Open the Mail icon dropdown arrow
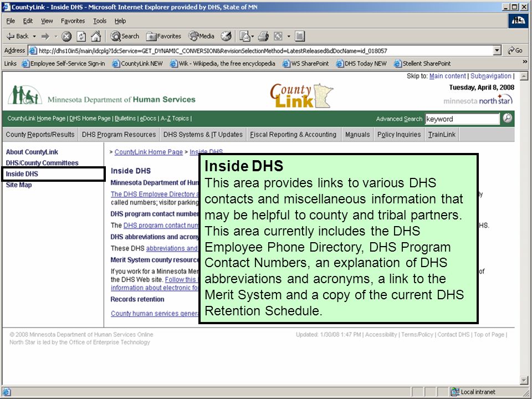This screenshot has height=399, width=532. 253,37
